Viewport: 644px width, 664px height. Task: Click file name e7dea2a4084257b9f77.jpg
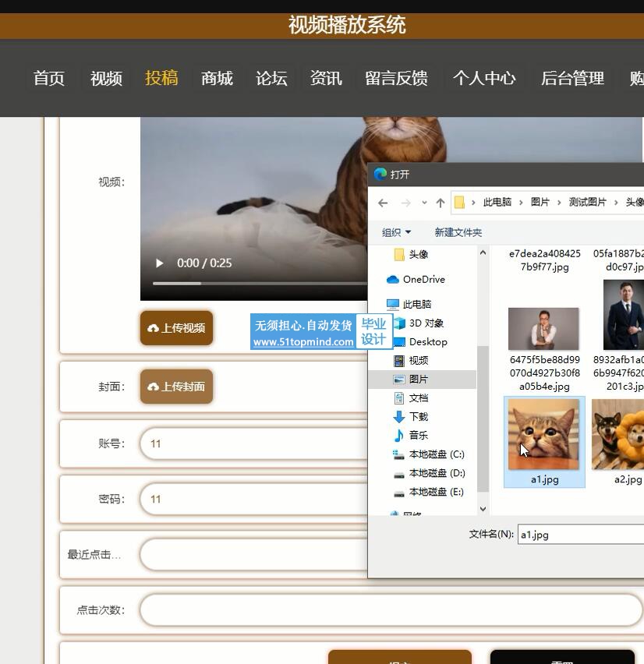[544, 260]
